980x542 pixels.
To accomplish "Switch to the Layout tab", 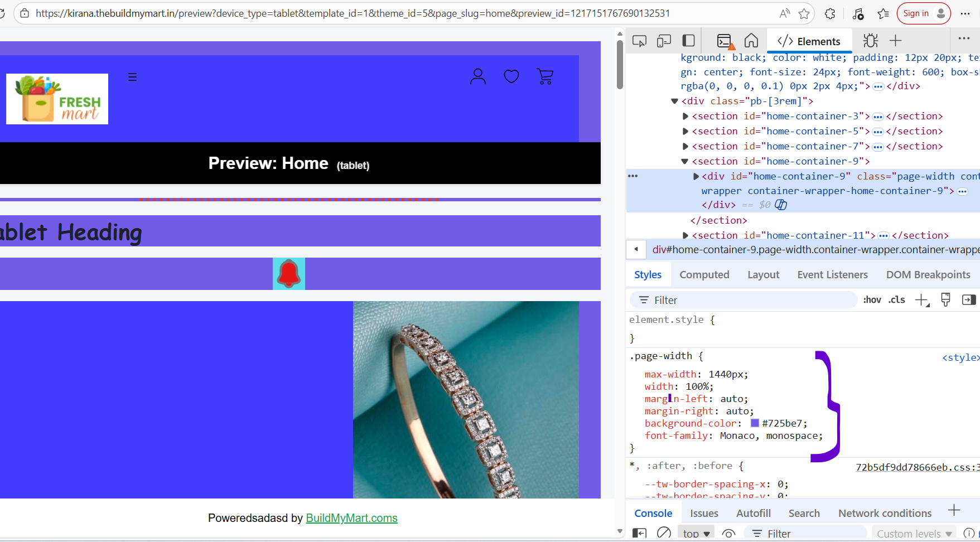I will pyautogui.click(x=764, y=274).
